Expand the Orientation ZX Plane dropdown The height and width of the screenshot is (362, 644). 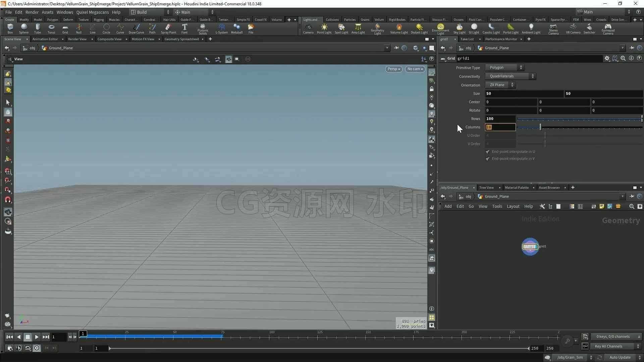point(500,85)
